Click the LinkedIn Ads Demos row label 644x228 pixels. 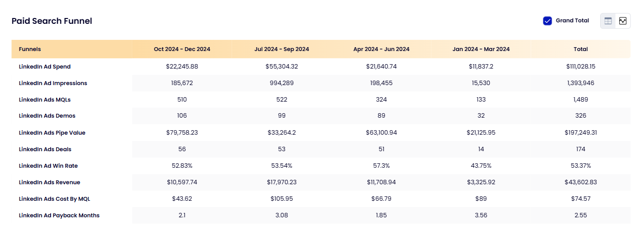[x=47, y=116]
